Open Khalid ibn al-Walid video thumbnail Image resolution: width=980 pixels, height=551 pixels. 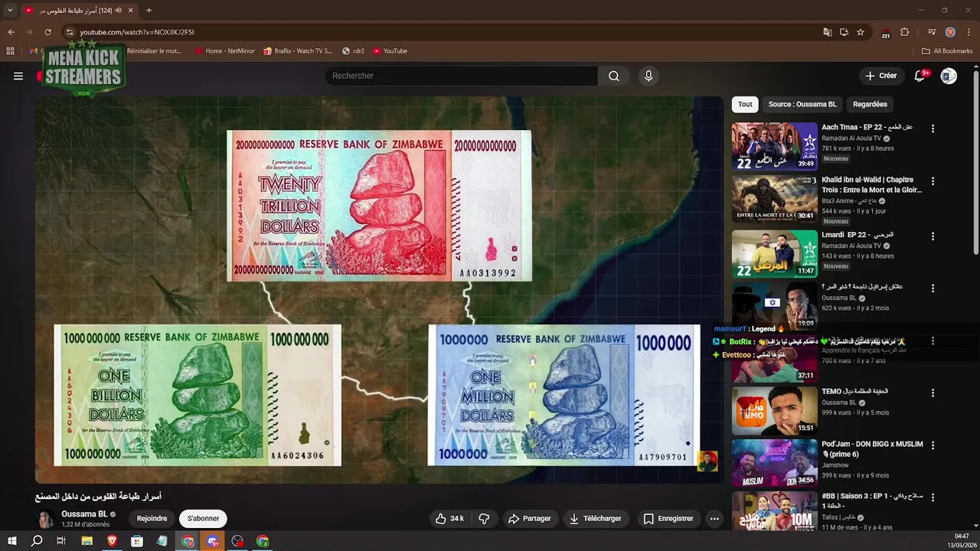pyautogui.click(x=774, y=200)
